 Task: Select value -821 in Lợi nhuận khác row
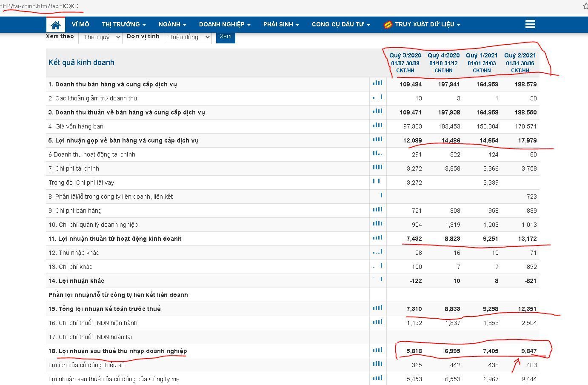pyautogui.click(x=530, y=281)
